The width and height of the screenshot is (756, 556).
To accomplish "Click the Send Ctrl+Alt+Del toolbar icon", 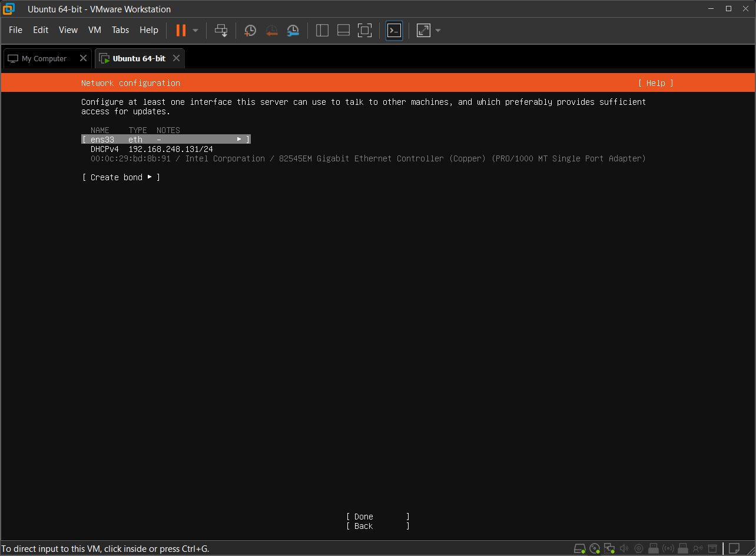I will [221, 30].
